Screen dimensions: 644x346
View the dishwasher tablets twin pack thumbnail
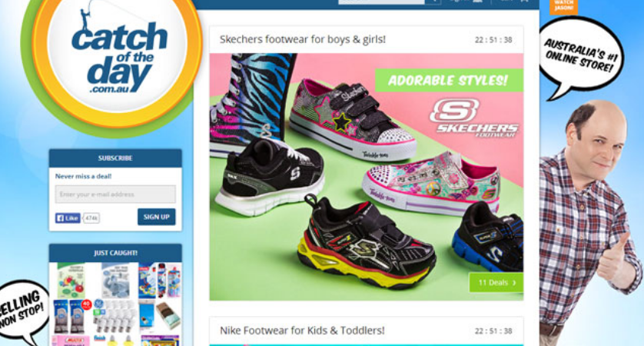pyautogui.click(x=72, y=316)
